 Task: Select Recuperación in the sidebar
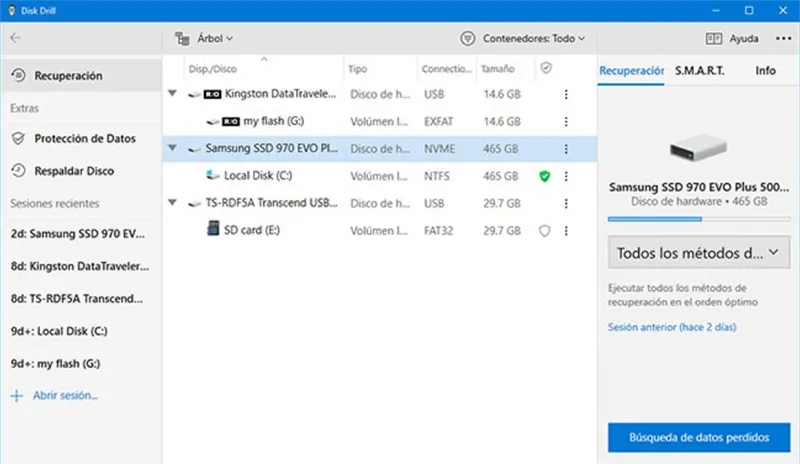(x=82, y=76)
